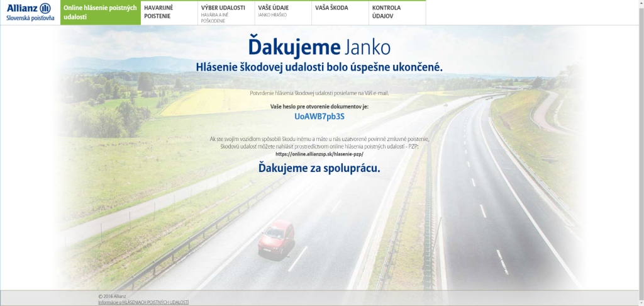The height and width of the screenshot is (306, 644).
Task: Click the paragraph about povinné zmluvné poistenie
Action: click(x=319, y=142)
